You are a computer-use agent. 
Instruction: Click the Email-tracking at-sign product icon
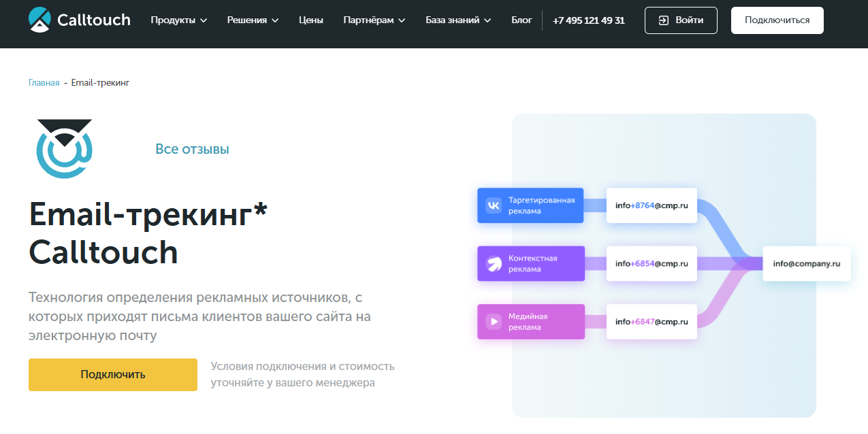64,148
